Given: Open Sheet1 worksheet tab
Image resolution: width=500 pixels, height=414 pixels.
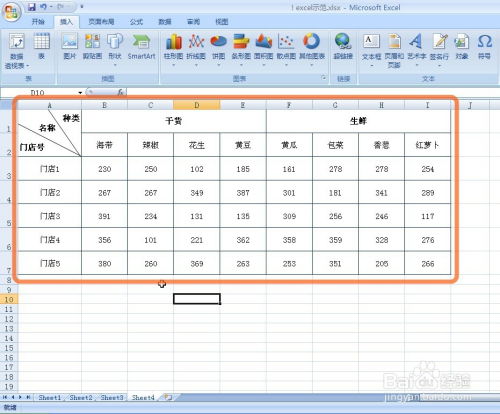Looking at the screenshot, I should pyautogui.click(x=50, y=397).
